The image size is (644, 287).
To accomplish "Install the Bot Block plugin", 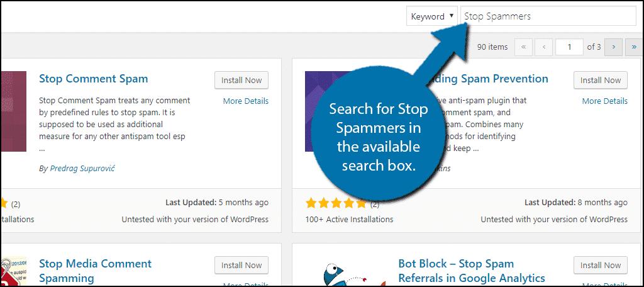I will (601, 265).
